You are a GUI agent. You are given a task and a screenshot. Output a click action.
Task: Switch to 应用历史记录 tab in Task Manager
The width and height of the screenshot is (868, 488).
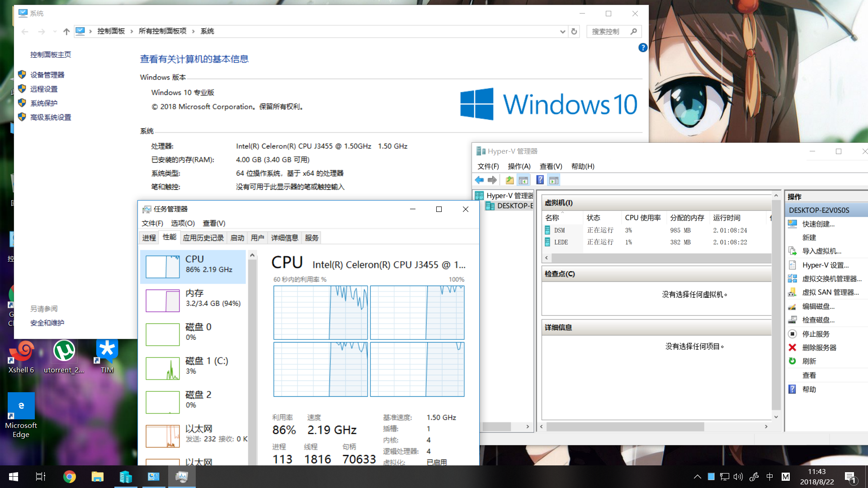click(203, 238)
